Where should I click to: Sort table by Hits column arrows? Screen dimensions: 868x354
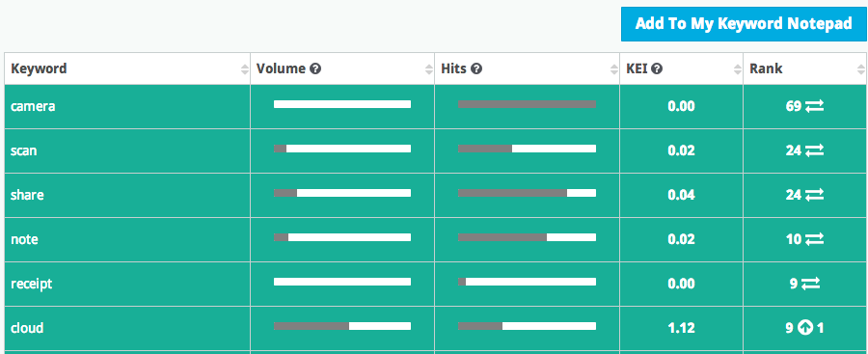click(x=614, y=69)
